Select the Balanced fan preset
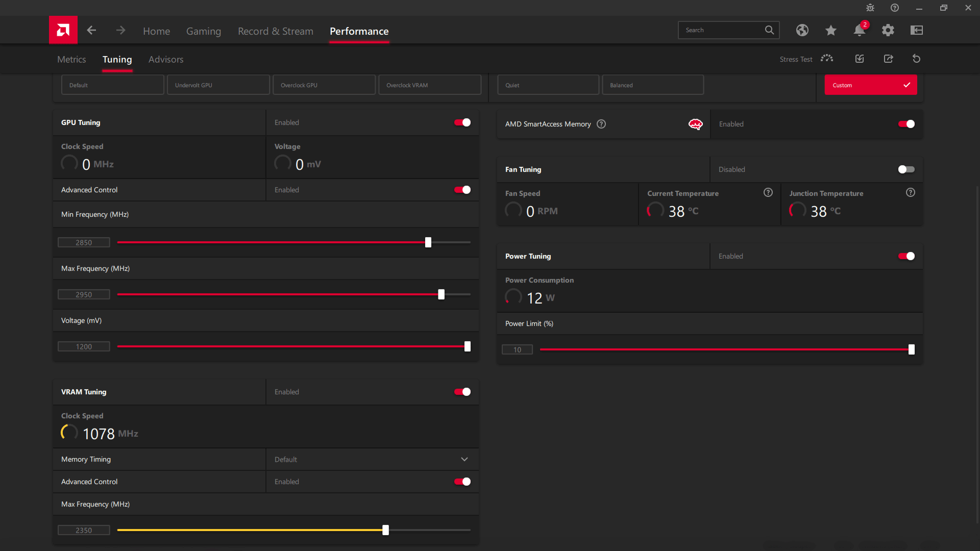Image resolution: width=980 pixels, height=551 pixels. [653, 85]
